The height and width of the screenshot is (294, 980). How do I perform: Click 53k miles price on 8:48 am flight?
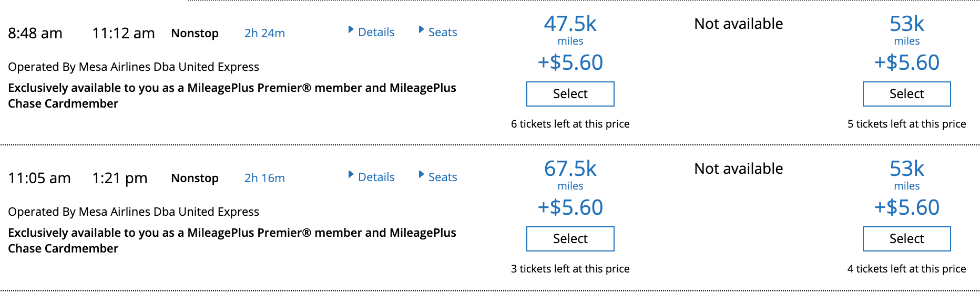pyautogui.click(x=906, y=24)
